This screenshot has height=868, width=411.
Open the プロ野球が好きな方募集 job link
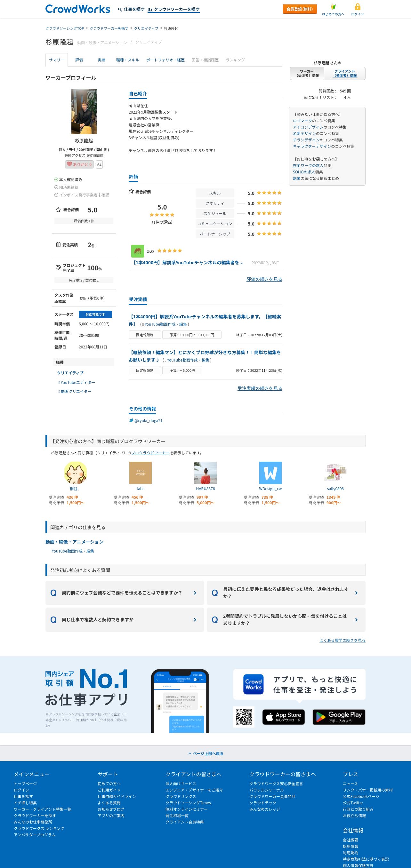point(205,356)
